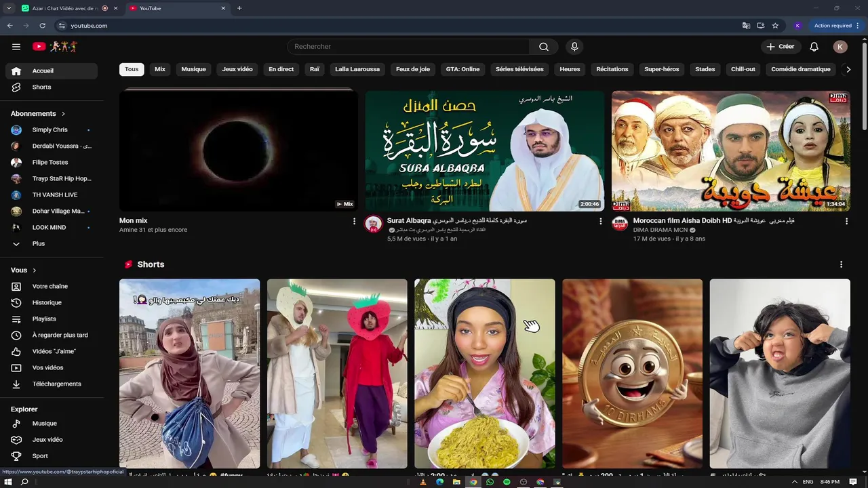
Task: Start voice search with the microphone
Action: 574,47
